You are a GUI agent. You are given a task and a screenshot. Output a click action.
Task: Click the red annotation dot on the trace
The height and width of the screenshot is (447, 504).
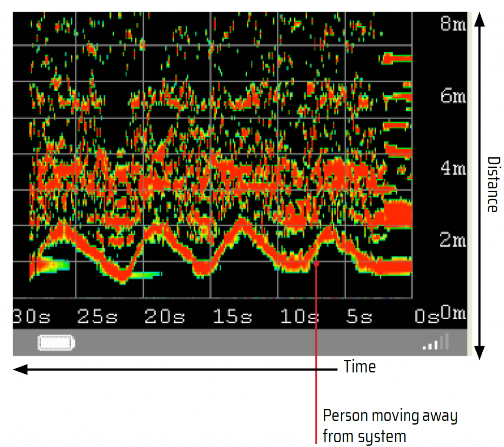tap(316, 264)
